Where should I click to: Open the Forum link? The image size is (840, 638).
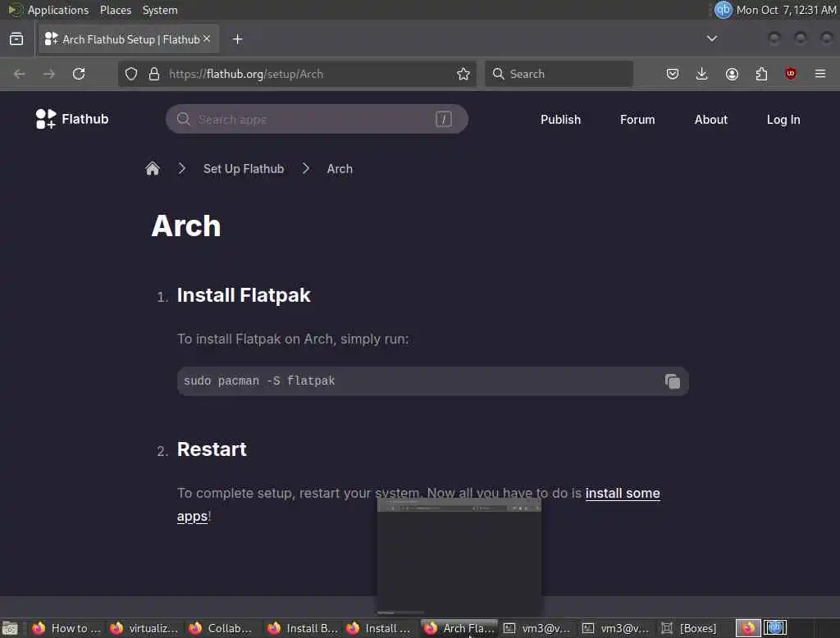pos(637,120)
